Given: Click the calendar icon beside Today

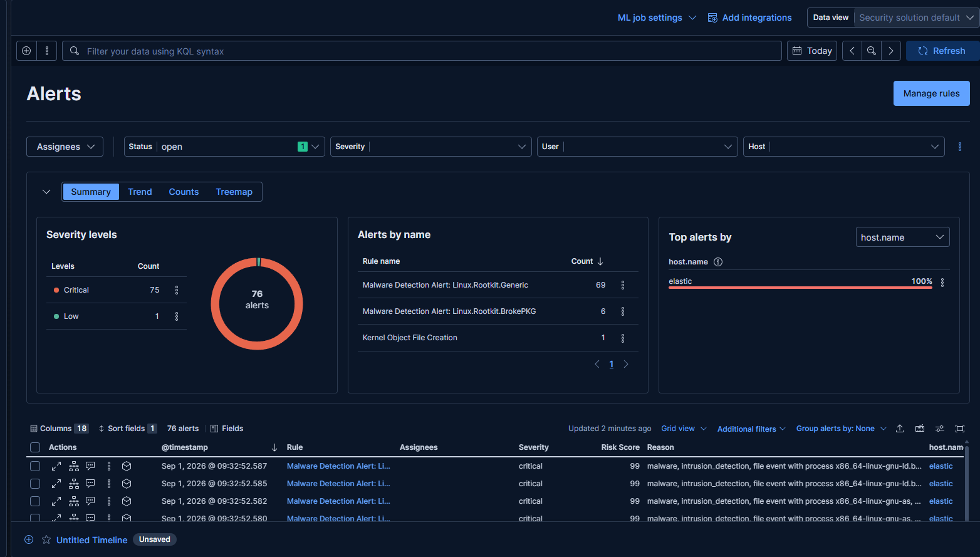Looking at the screenshot, I should tap(797, 51).
